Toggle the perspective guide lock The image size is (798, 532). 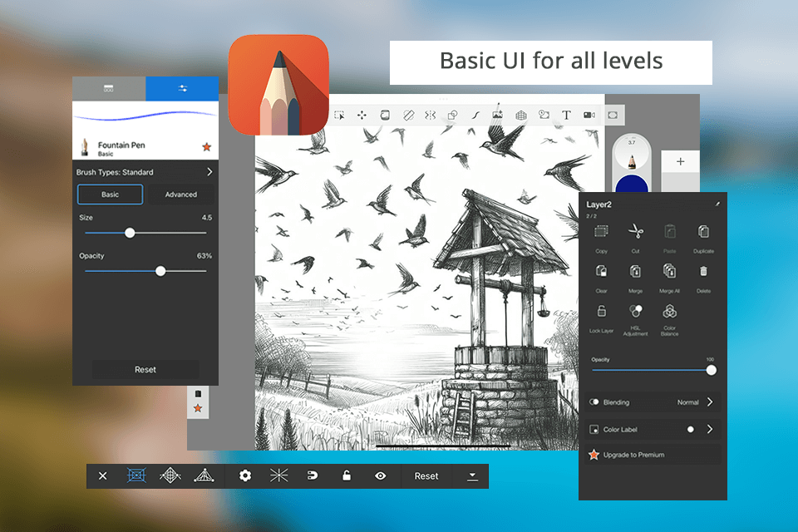[x=346, y=475]
